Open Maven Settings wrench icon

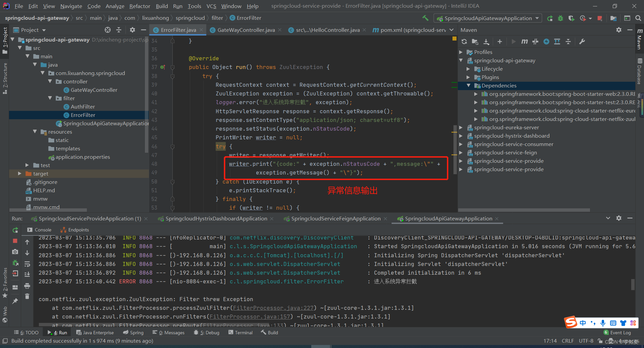click(582, 42)
